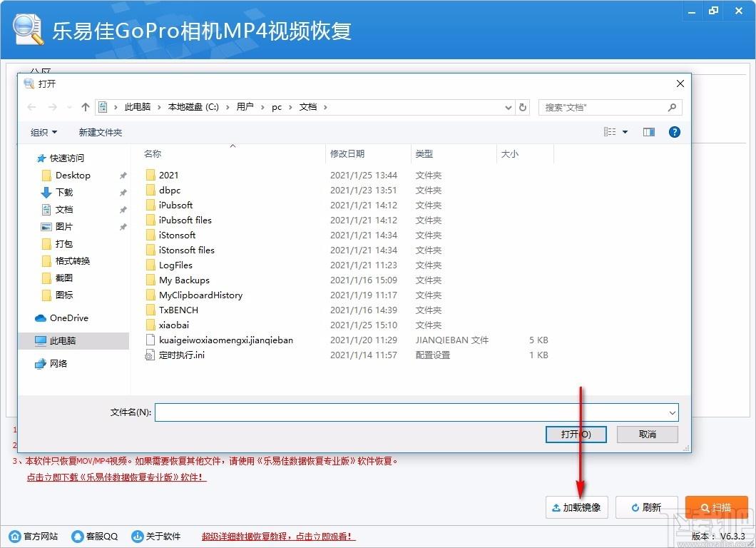Sort by 类型 column header
The image size is (756, 548).
424,154
